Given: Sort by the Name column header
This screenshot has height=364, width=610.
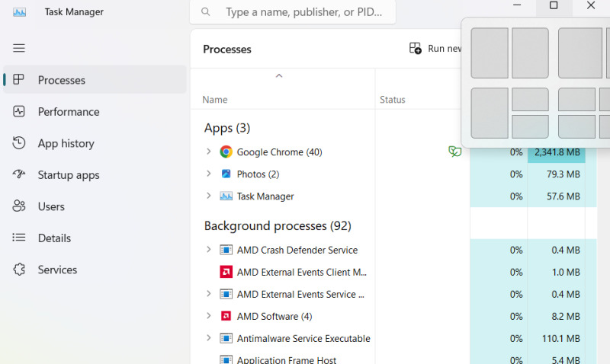Looking at the screenshot, I should pos(215,100).
